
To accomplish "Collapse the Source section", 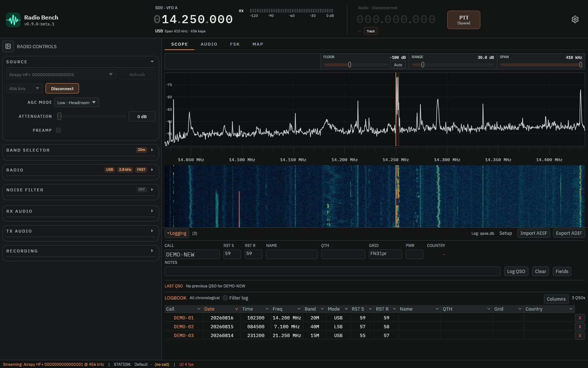I will click(152, 61).
